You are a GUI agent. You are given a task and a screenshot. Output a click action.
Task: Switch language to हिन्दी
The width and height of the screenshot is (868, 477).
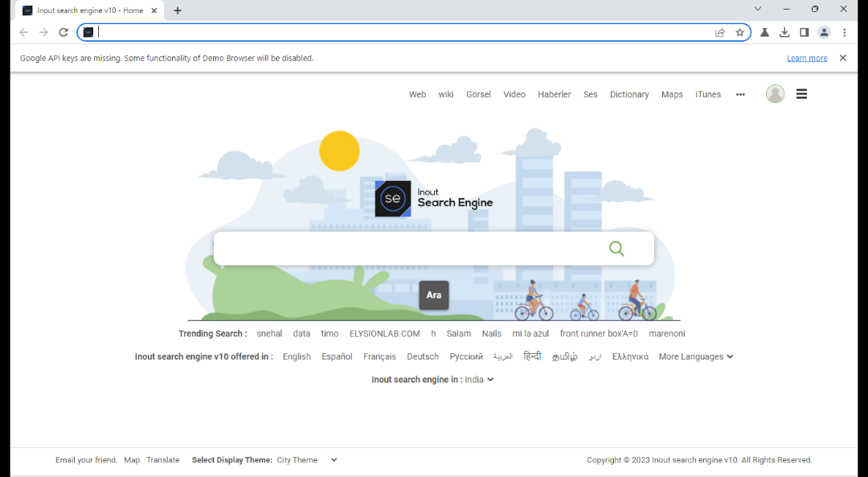tap(532, 356)
